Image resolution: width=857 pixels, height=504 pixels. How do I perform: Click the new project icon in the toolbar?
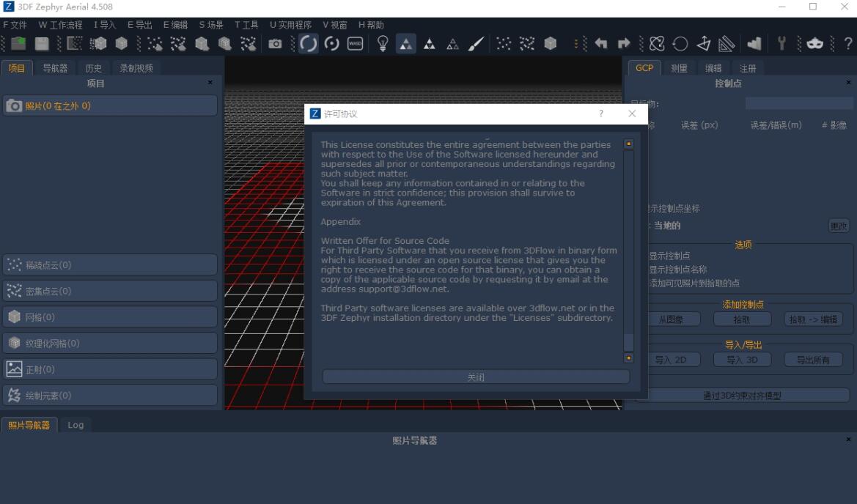coord(18,44)
